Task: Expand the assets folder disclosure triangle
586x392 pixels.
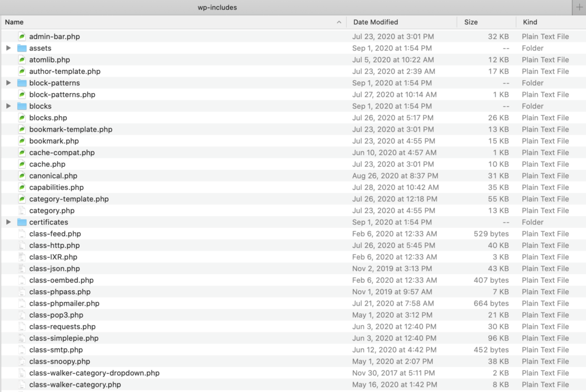Action: click(x=9, y=48)
